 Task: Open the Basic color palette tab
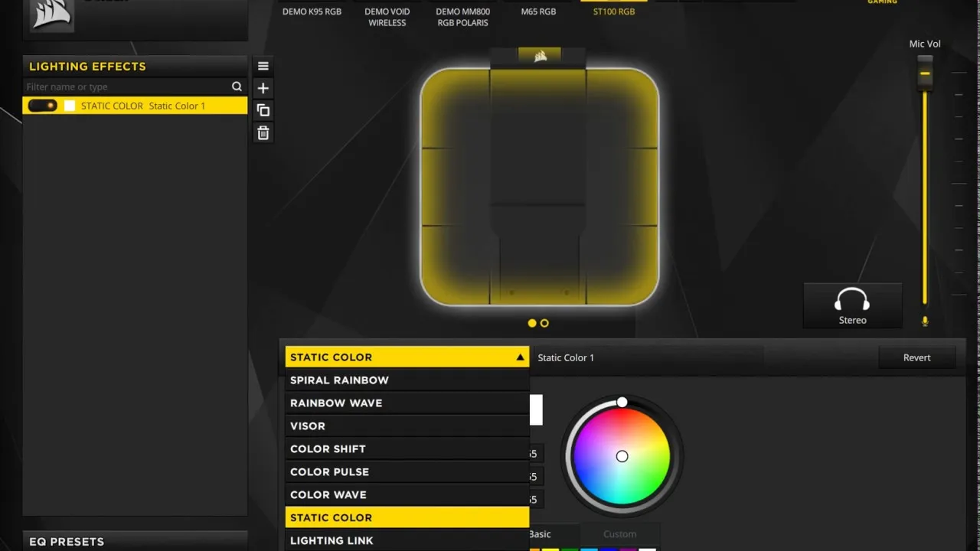(540, 534)
